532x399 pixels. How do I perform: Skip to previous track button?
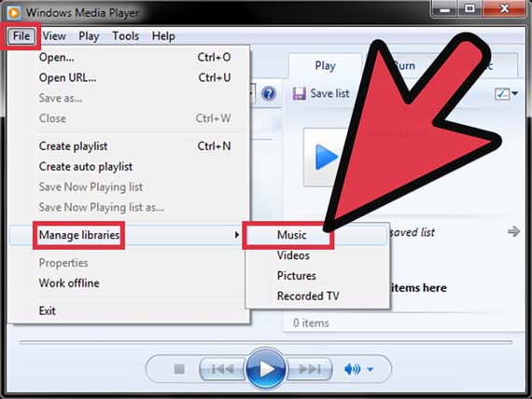pyautogui.click(x=222, y=369)
